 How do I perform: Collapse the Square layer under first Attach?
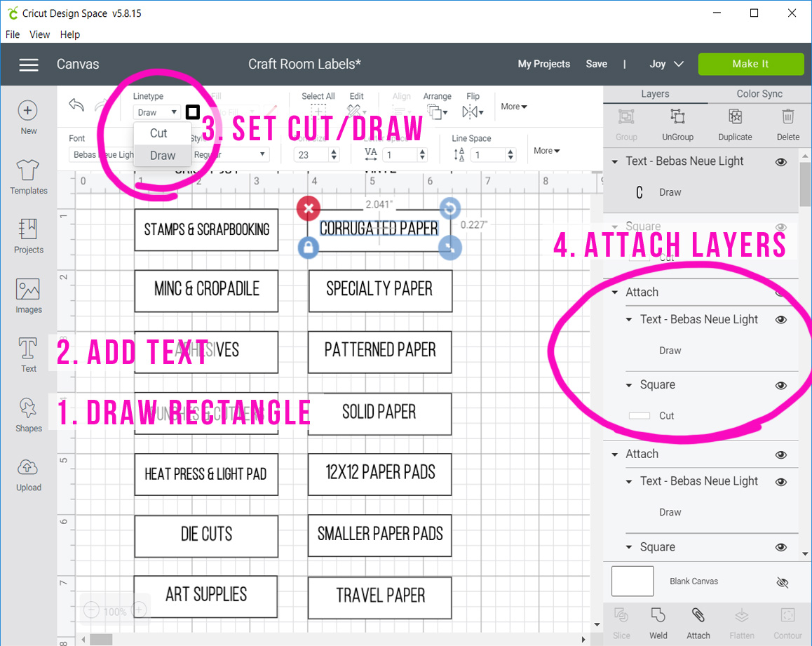pyautogui.click(x=629, y=385)
